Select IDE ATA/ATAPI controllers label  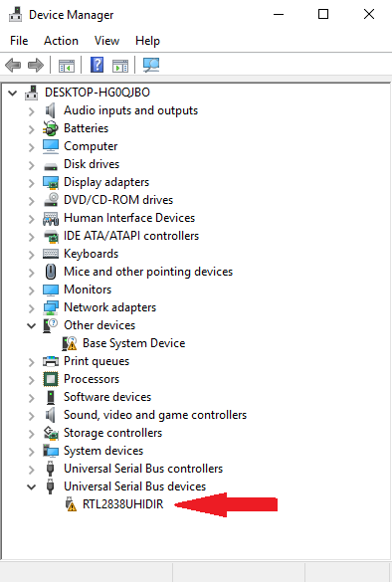point(131,236)
